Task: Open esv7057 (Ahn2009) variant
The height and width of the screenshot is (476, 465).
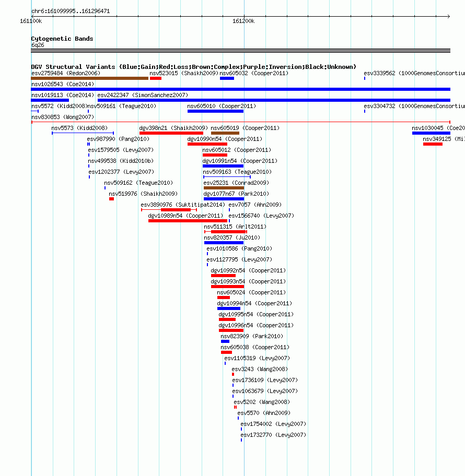Action: tap(255, 204)
